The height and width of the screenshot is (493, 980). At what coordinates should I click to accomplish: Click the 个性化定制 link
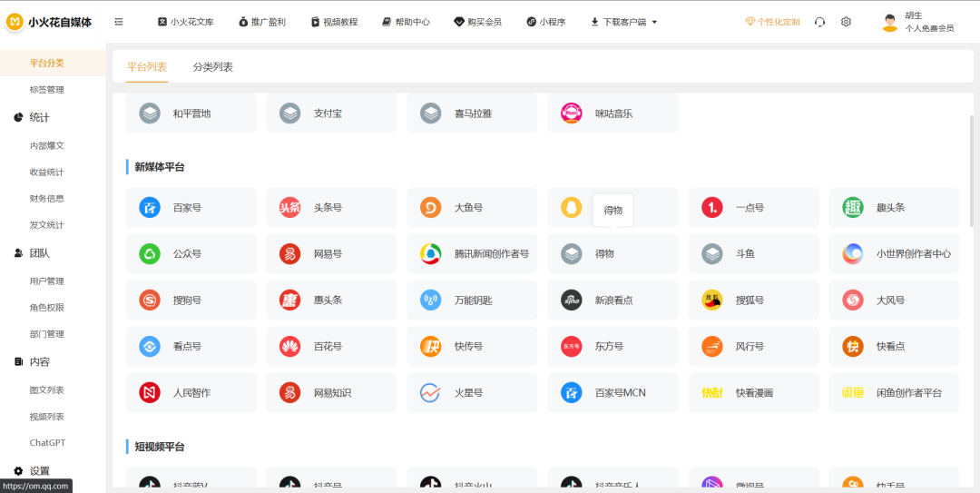(772, 22)
